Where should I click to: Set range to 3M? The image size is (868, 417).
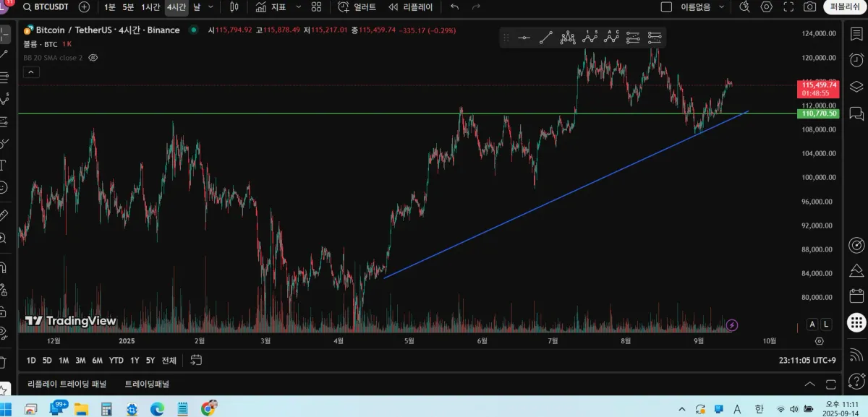coord(80,360)
